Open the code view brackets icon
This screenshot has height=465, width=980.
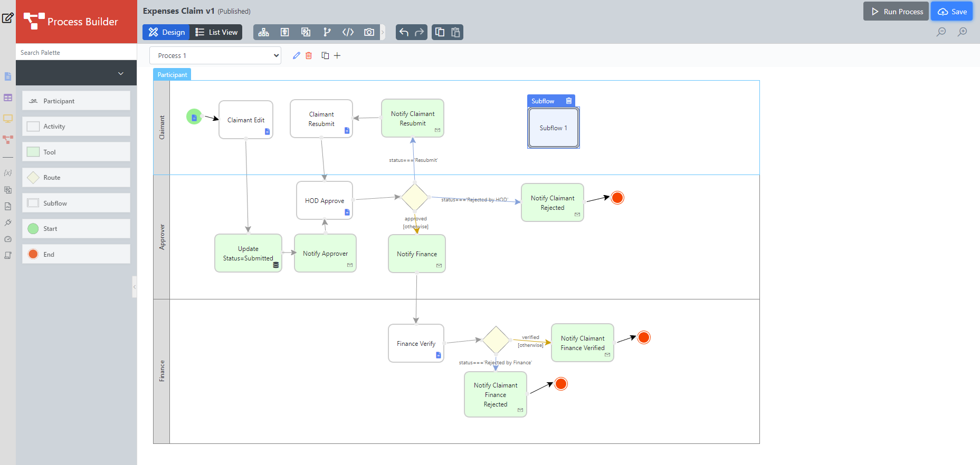point(348,32)
